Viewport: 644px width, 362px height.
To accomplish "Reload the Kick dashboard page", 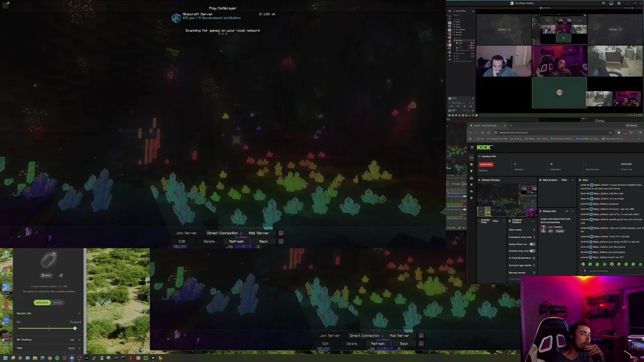I will pyautogui.click(x=482, y=133).
